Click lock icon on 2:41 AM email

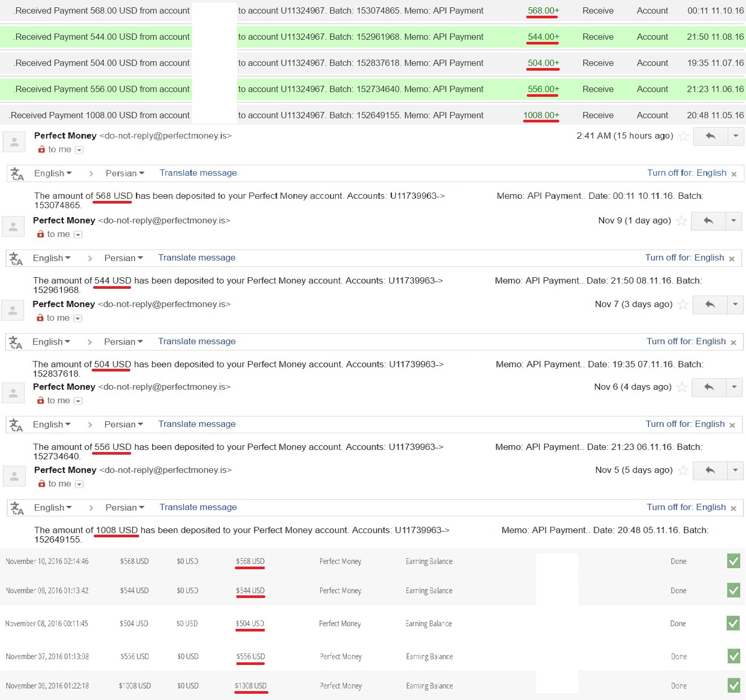(x=41, y=150)
